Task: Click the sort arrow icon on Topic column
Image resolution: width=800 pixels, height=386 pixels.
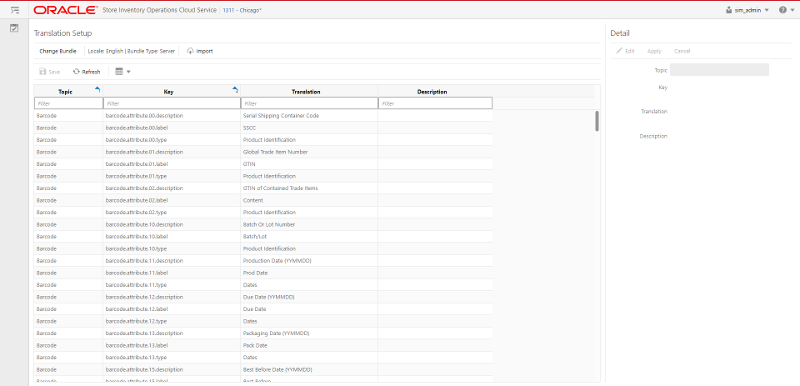Action: 97,89
